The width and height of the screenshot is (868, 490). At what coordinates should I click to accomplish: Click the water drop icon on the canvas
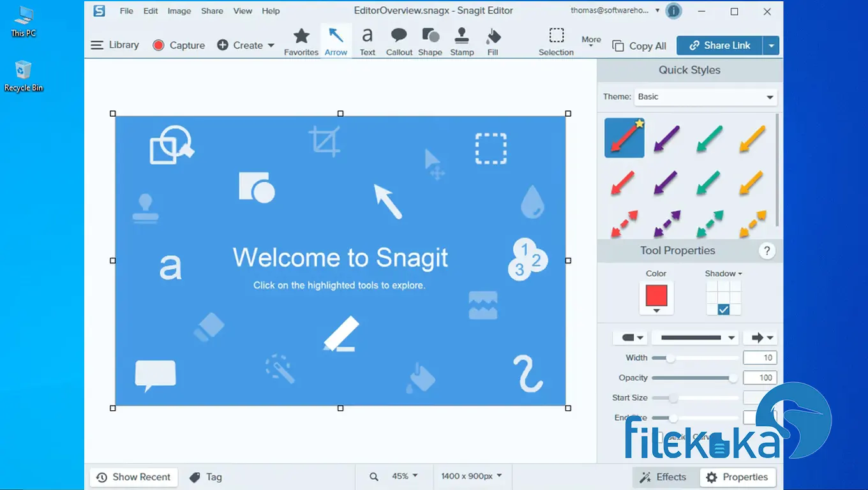pyautogui.click(x=532, y=202)
